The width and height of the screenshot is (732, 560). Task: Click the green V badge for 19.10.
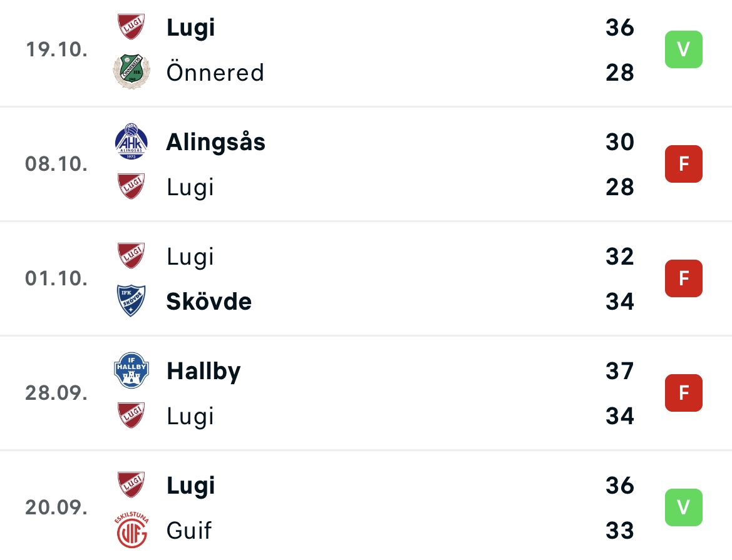point(683,49)
